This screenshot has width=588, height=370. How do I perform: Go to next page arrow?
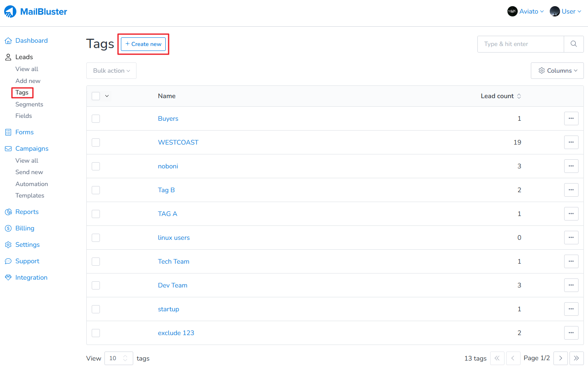pyautogui.click(x=560, y=358)
